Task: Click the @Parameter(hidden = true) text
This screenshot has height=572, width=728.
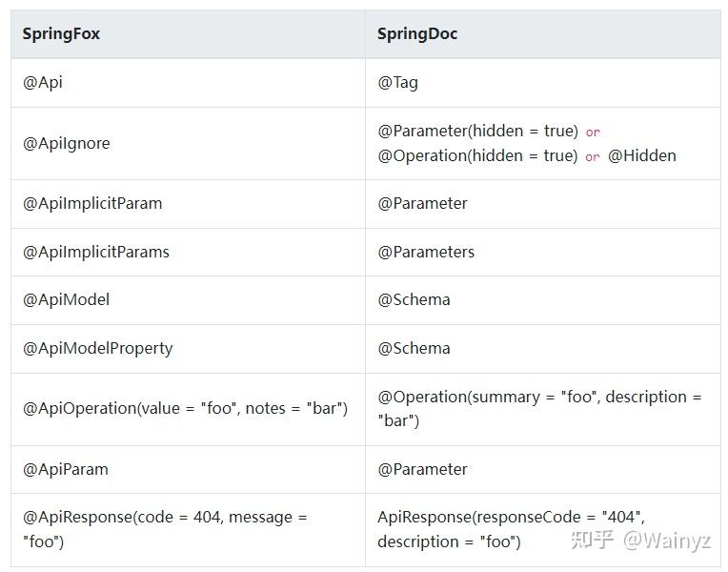Action: click(477, 131)
